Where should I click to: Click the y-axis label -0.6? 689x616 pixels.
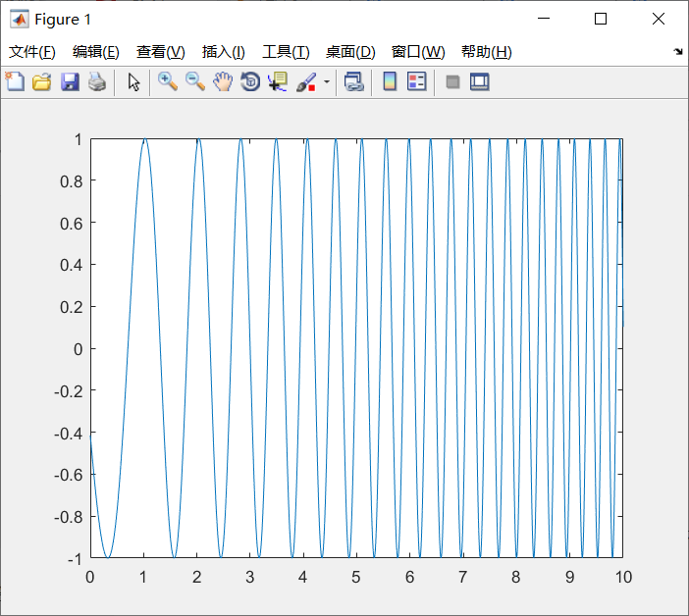click(68, 475)
